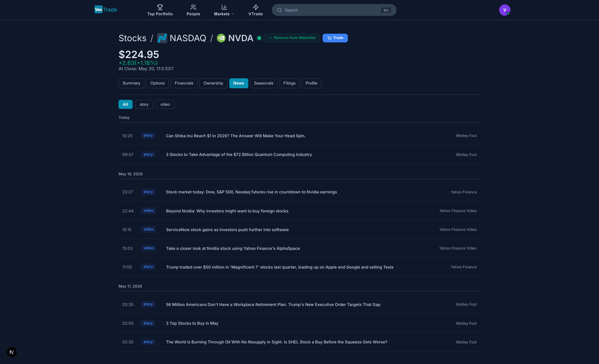
Task: Click the May 19, 2026 date header
Action: coord(131,174)
